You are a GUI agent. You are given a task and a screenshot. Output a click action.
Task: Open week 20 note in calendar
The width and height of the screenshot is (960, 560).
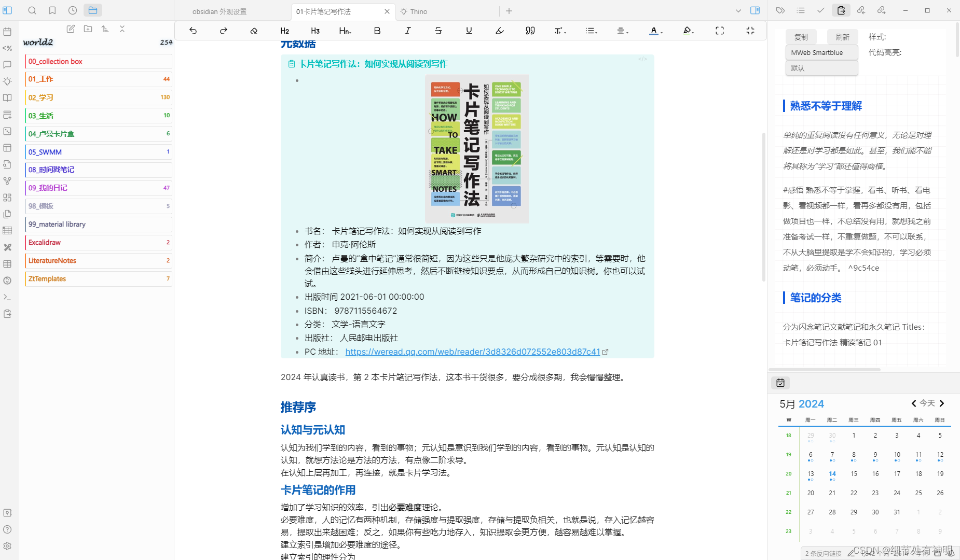coord(788,474)
